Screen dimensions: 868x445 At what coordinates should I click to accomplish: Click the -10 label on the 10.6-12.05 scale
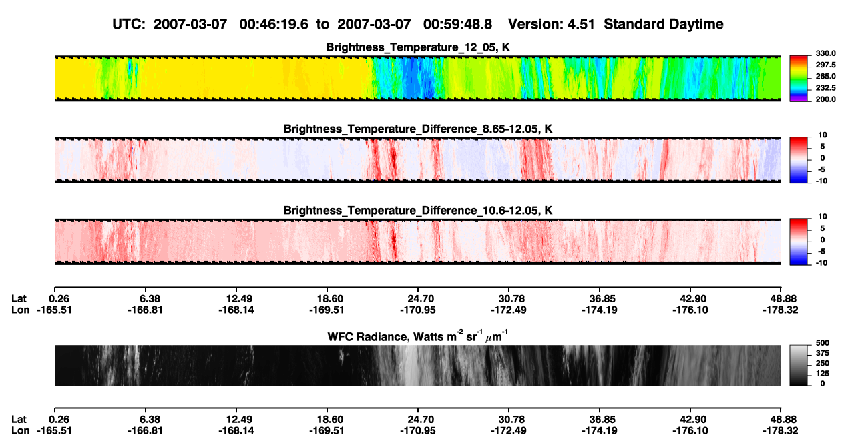pos(821,262)
